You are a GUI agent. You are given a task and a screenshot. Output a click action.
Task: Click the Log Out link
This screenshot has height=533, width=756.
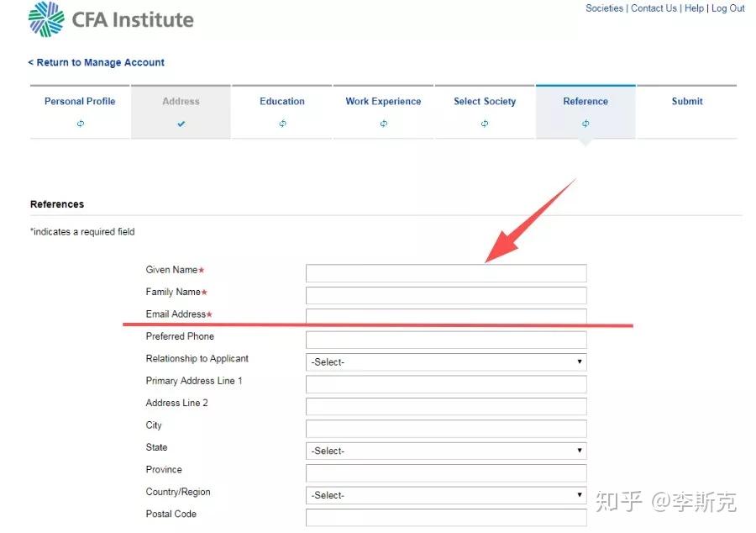pos(728,8)
